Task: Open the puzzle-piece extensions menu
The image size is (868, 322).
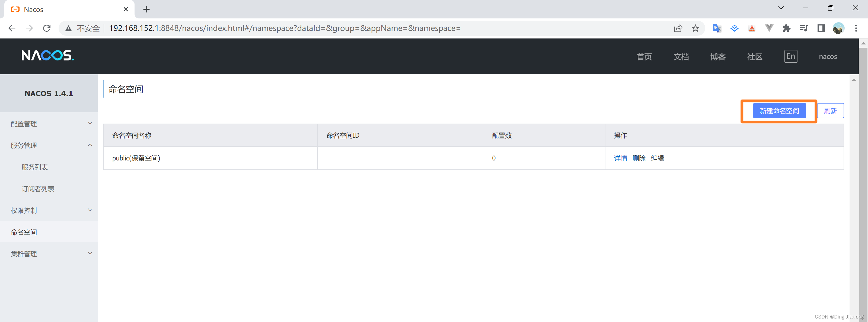Action: pos(786,28)
